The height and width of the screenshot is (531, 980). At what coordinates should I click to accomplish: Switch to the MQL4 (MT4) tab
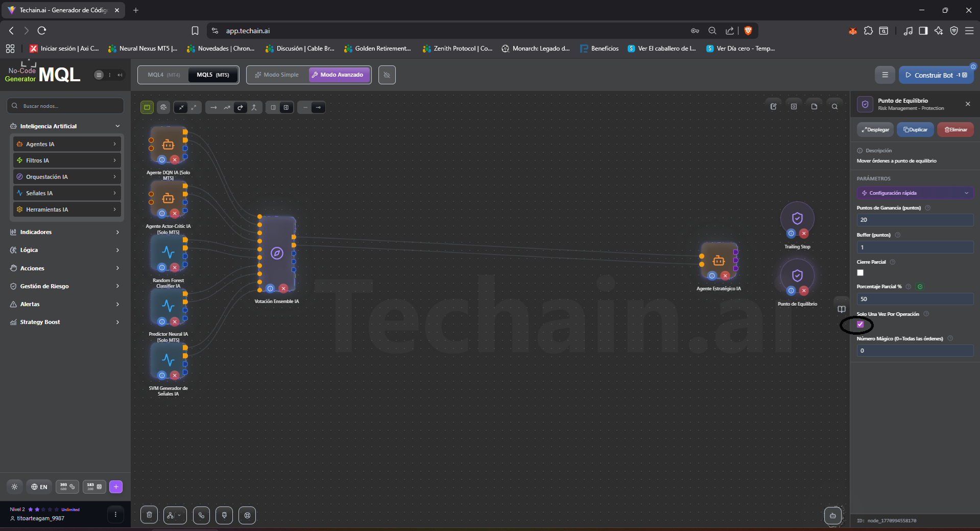click(x=163, y=75)
